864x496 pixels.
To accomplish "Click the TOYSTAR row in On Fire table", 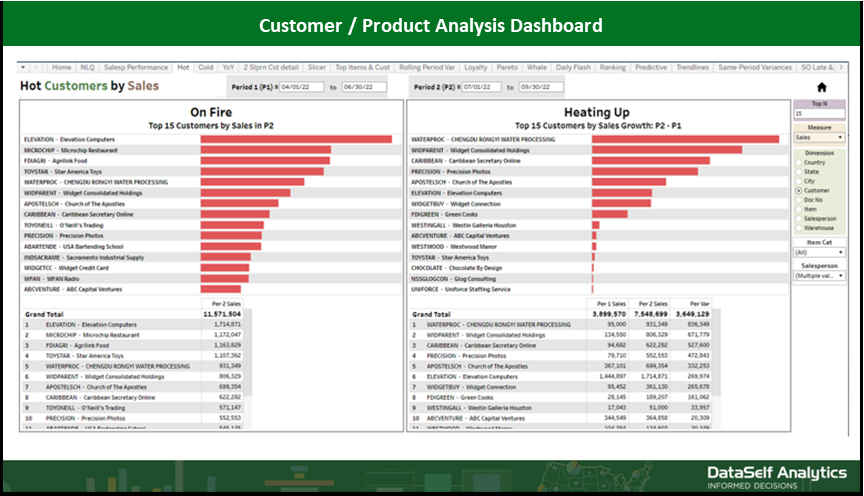I will pos(132,356).
